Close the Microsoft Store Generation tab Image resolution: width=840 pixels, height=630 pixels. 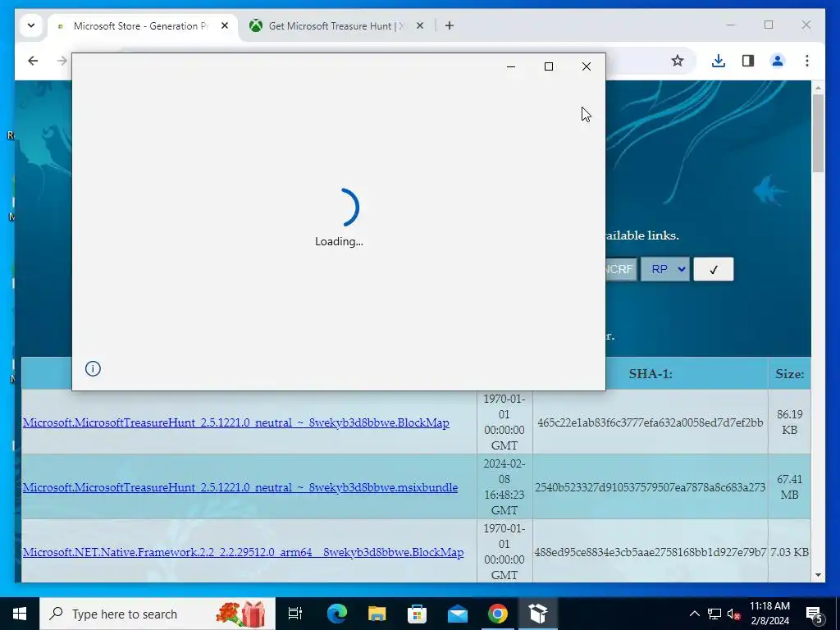point(225,25)
